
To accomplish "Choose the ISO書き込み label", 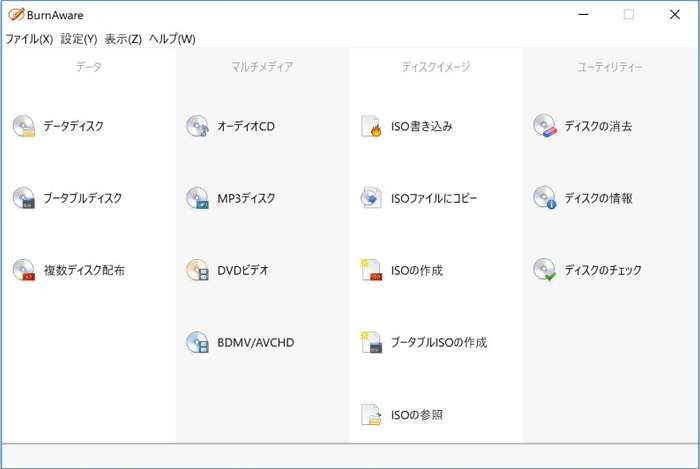I will tap(422, 126).
